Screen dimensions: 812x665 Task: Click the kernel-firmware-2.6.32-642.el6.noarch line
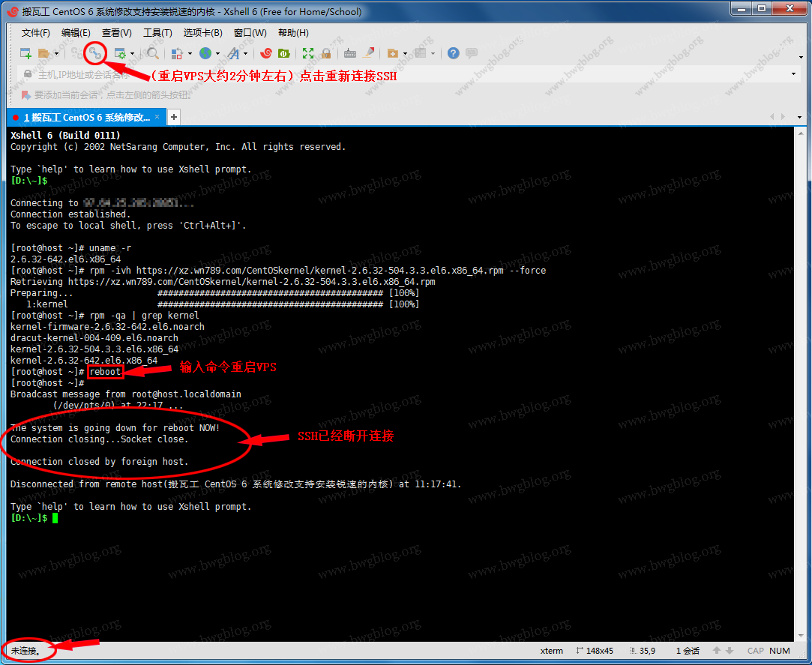[x=107, y=327]
